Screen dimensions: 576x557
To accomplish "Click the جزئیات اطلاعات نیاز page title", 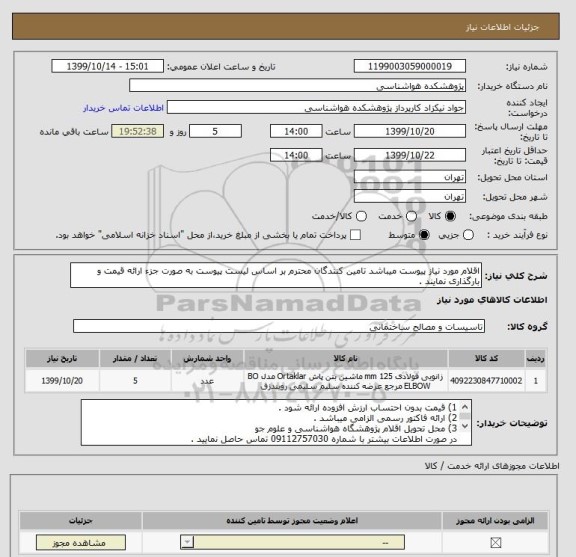I will coord(502,28).
